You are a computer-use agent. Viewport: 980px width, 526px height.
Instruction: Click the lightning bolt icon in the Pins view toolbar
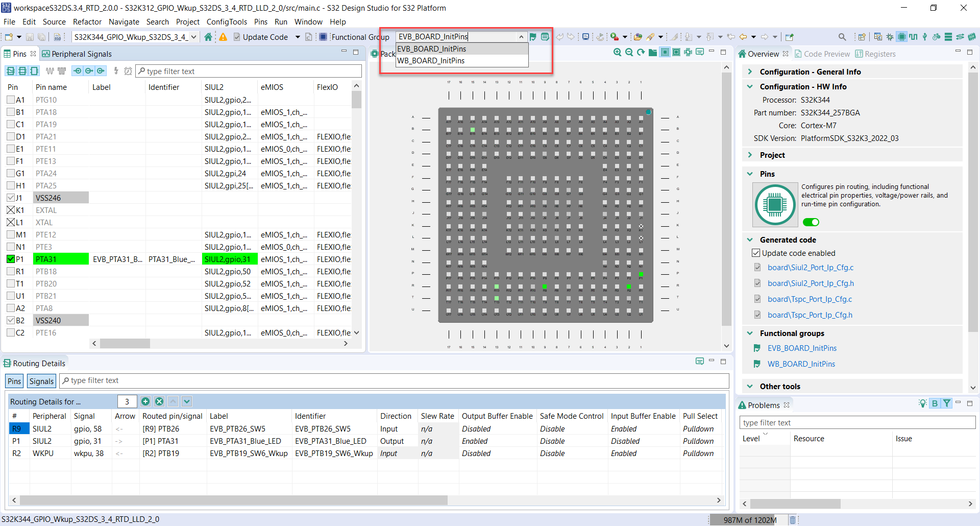116,71
